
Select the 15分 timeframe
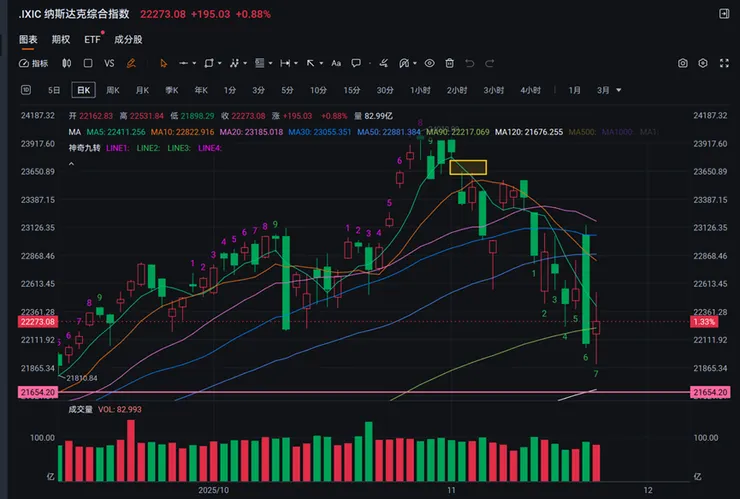(x=352, y=90)
